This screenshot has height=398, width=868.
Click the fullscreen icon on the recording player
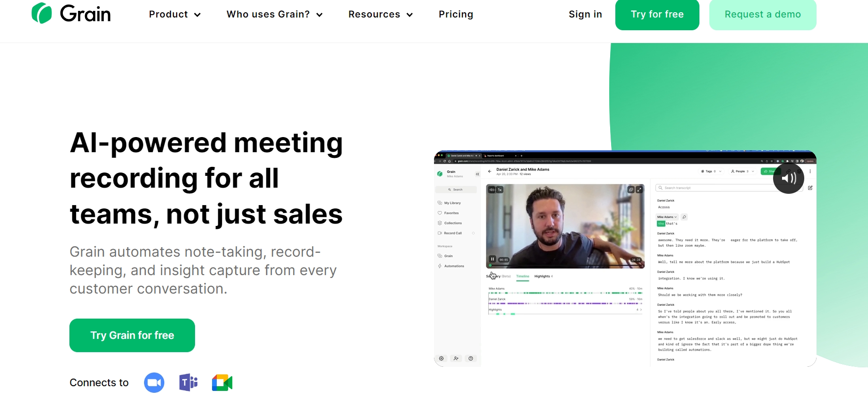(639, 190)
